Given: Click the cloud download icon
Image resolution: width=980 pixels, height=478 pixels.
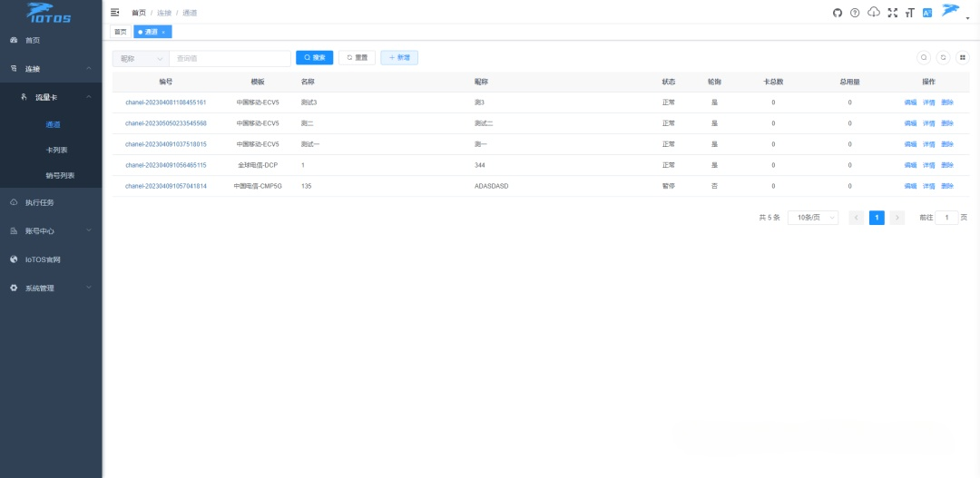Looking at the screenshot, I should click(874, 12).
